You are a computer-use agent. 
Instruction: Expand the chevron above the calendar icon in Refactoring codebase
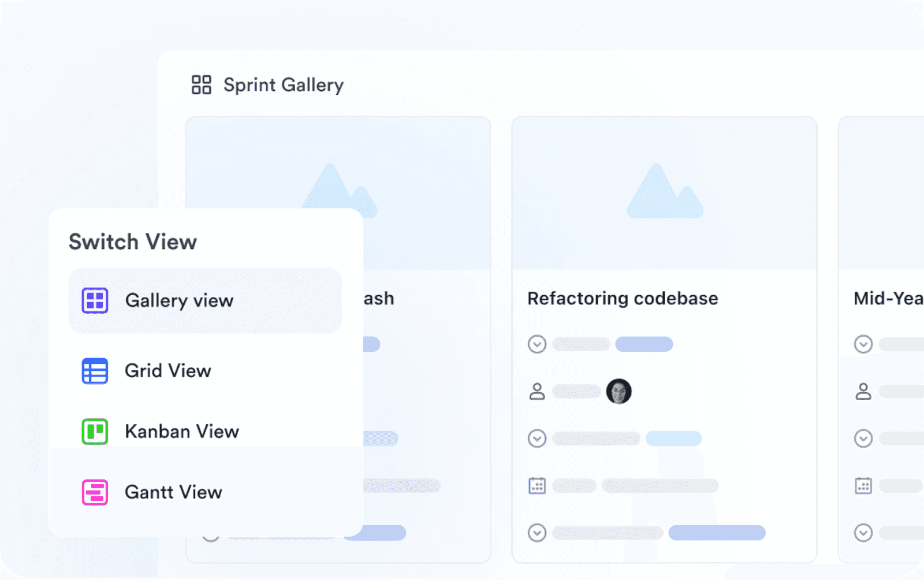[537, 438]
